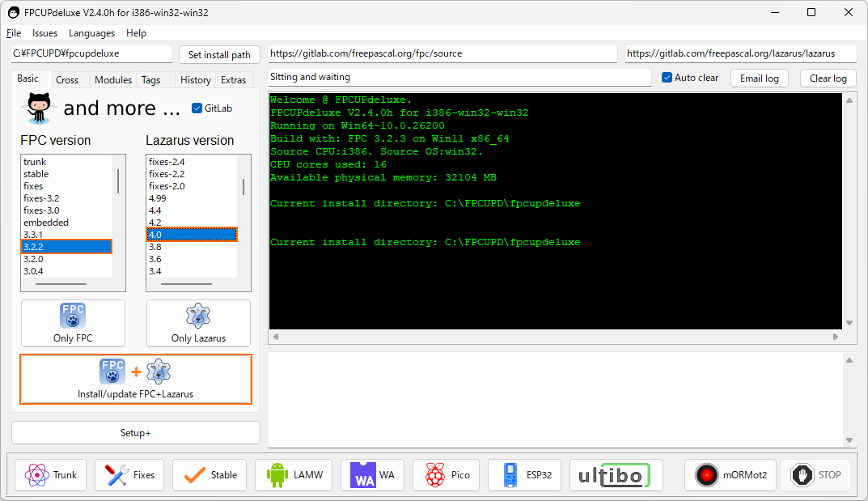Click the Email log button
Screen dimensions: 868x501
click(760, 78)
